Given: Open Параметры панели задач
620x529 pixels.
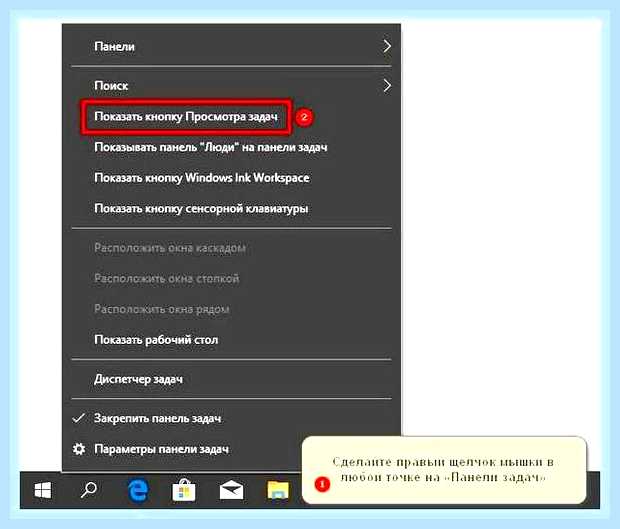Looking at the screenshot, I should click(x=161, y=450).
